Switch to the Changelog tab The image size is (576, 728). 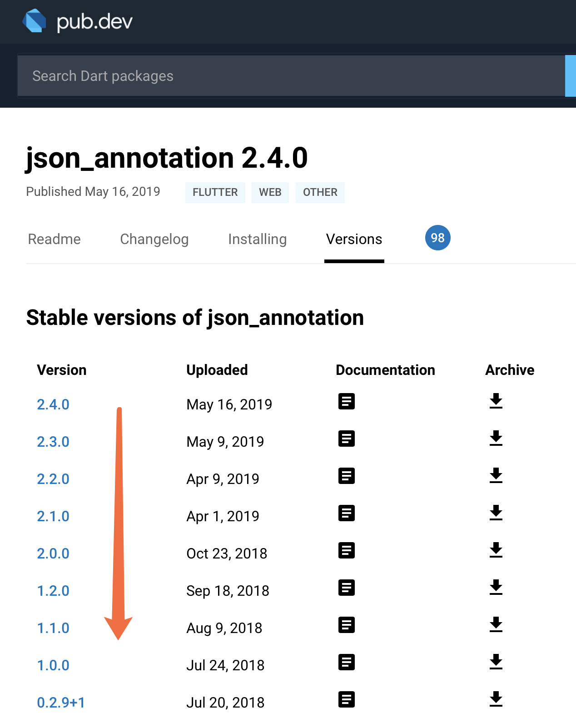tap(154, 239)
